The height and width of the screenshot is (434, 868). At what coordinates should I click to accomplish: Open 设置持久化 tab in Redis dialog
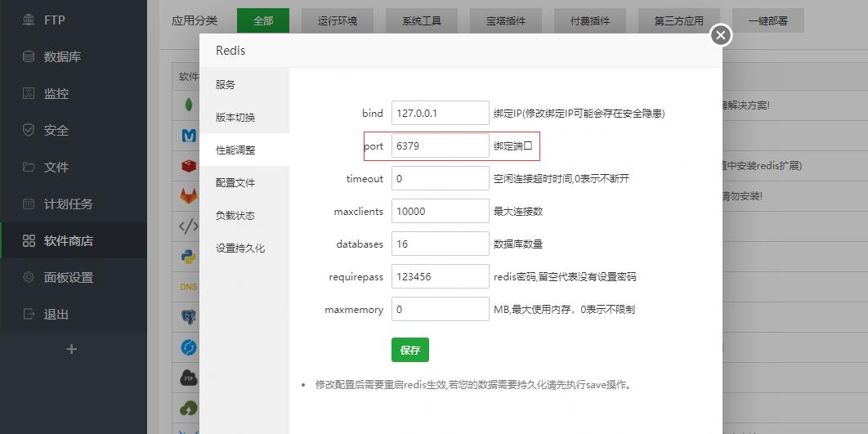(x=244, y=248)
